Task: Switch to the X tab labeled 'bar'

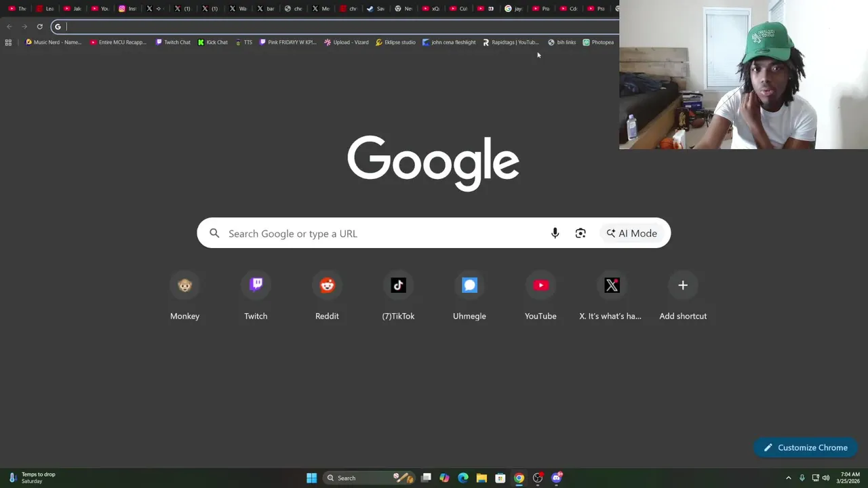Action: click(x=266, y=9)
